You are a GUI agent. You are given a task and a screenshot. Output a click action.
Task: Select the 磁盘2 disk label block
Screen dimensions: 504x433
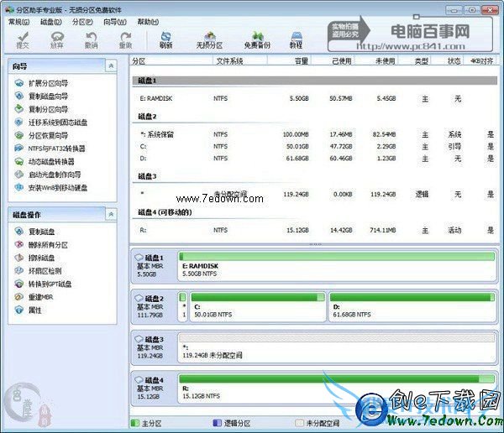(x=154, y=307)
